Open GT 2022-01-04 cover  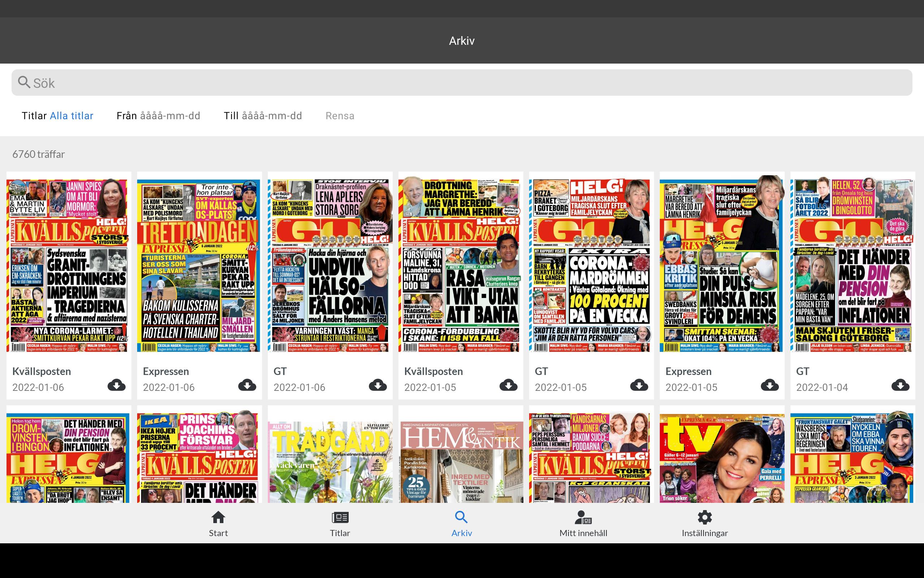(x=852, y=264)
